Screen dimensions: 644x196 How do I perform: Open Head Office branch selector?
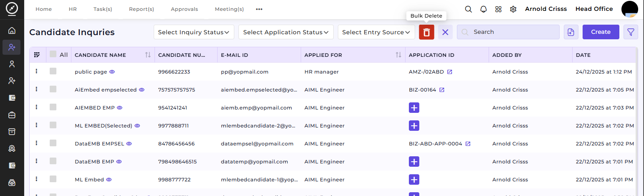point(594,9)
